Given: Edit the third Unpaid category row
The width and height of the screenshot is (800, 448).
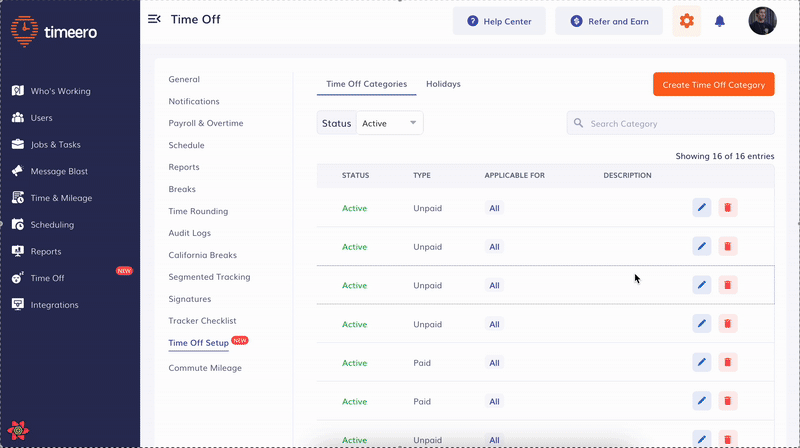Looking at the screenshot, I should click(x=702, y=285).
